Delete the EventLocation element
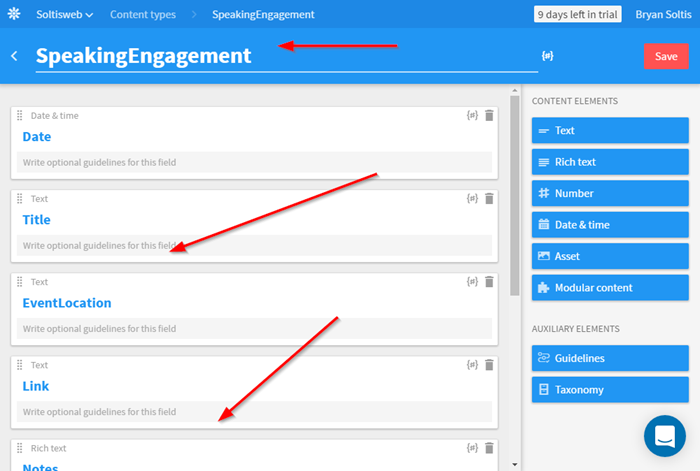Screen dimensions: 700x471 coord(489,281)
